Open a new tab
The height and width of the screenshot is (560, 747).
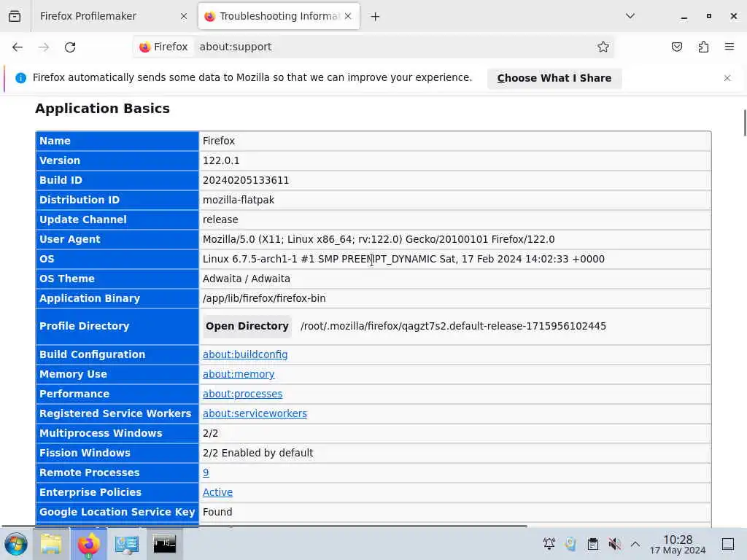click(376, 17)
